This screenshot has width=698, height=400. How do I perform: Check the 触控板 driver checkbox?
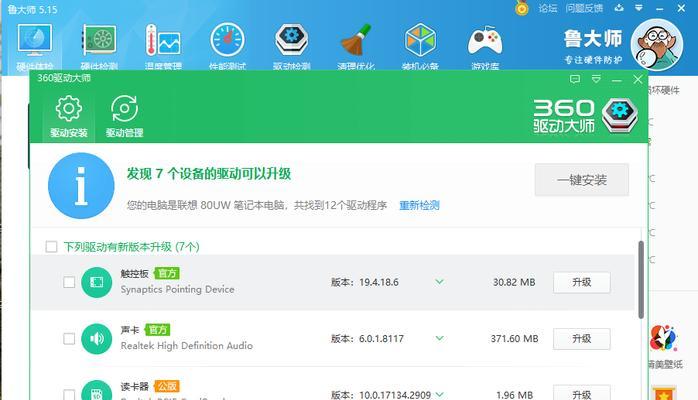(69, 282)
